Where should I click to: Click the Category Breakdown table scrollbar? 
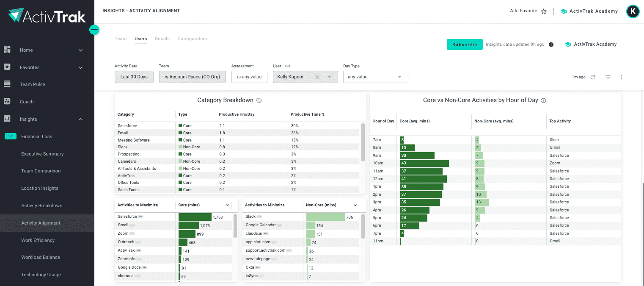[363, 142]
